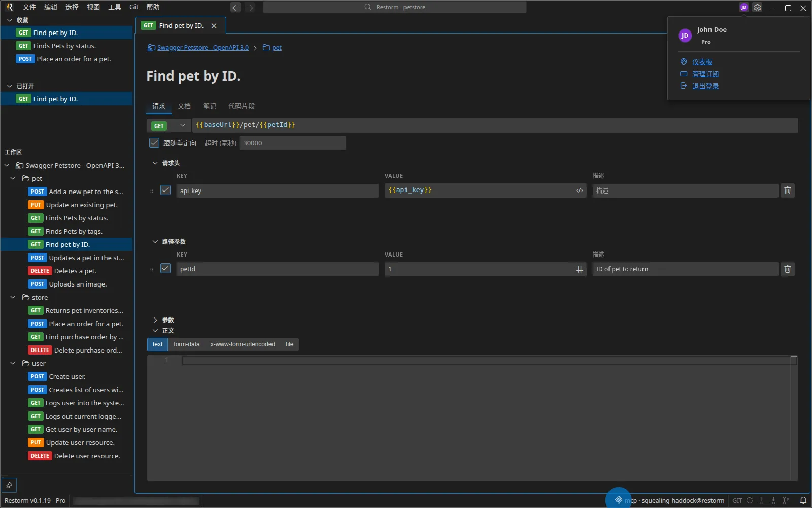Open the Swagger Petstore - OpenAPI 3.0 breadcrumb link
Viewport: 812px width, 508px height.
click(202, 48)
